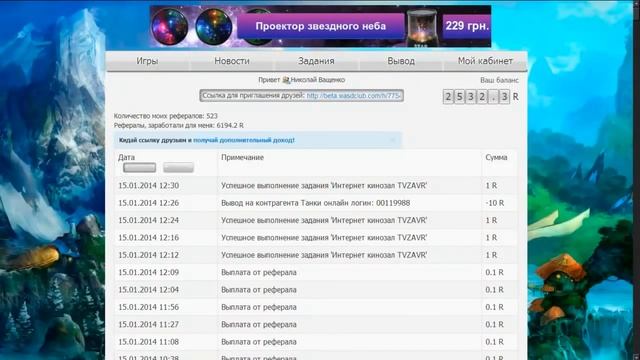The width and height of the screenshot is (640, 360).
Task: Click the first date filter button under Дата
Action: click(140, 167)
